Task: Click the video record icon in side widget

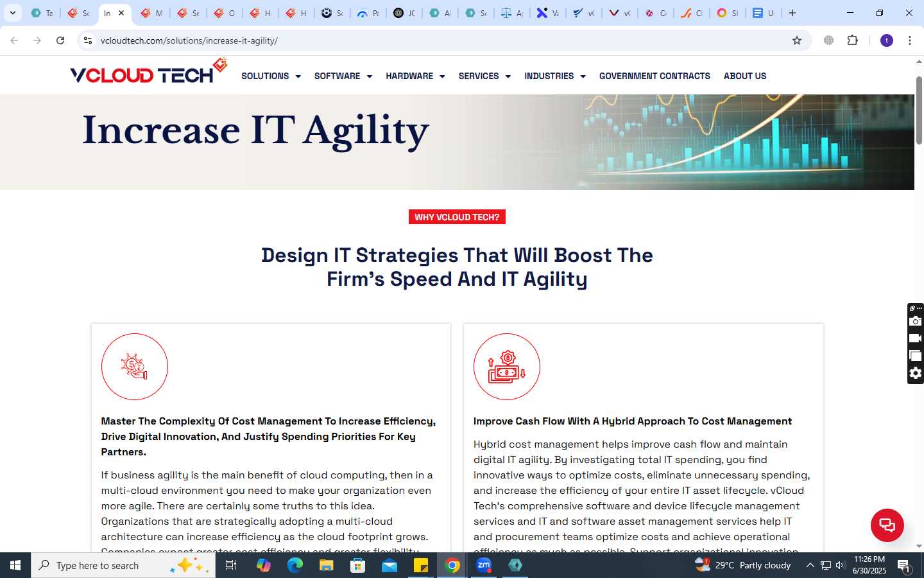Action: 916,338
